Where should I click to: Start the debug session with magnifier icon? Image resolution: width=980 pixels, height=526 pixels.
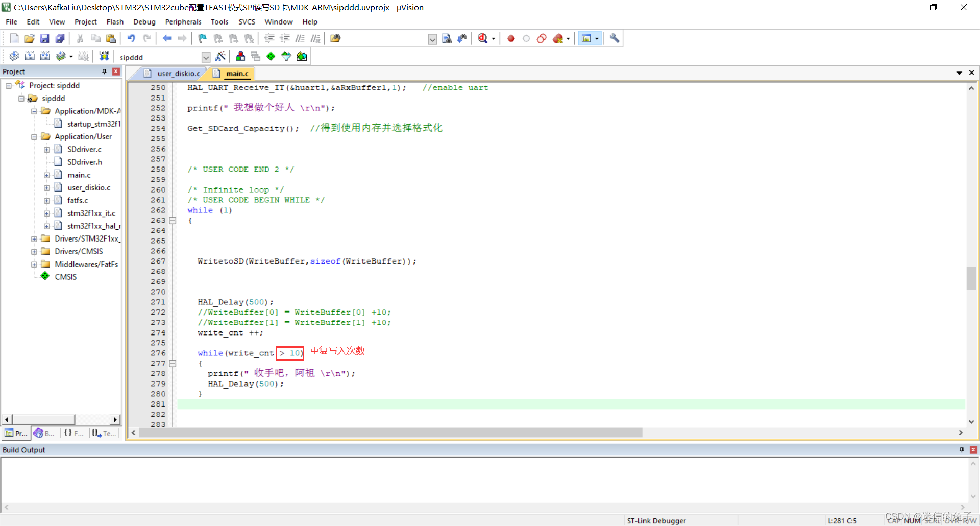tap(482, 38)
